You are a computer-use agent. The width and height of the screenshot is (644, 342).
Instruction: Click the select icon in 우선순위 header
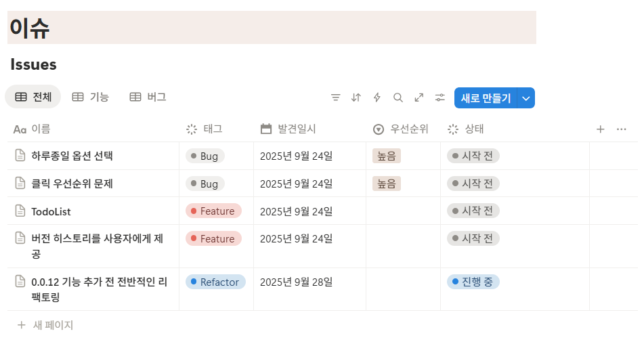click(379, 129)
